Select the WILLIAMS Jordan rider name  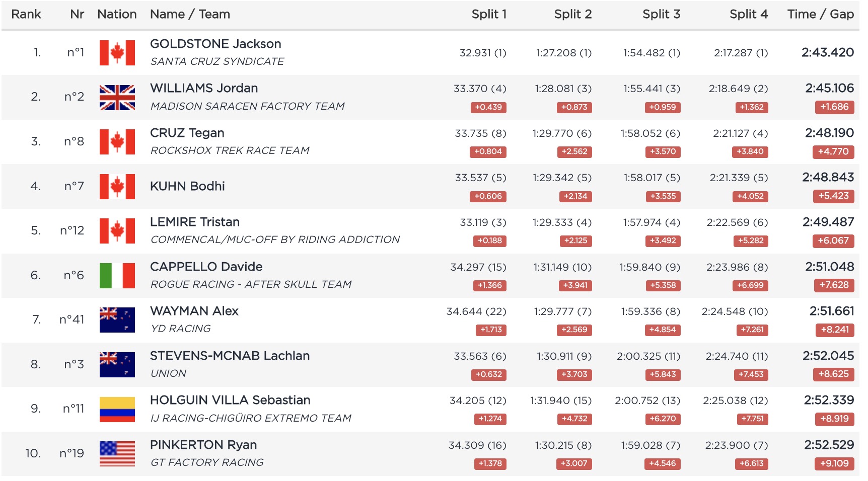click(204, 88)
